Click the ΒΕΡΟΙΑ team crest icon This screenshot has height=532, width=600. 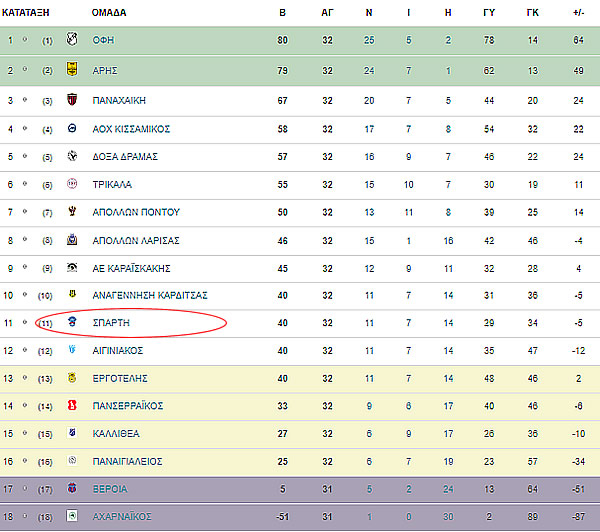[72, 488]
